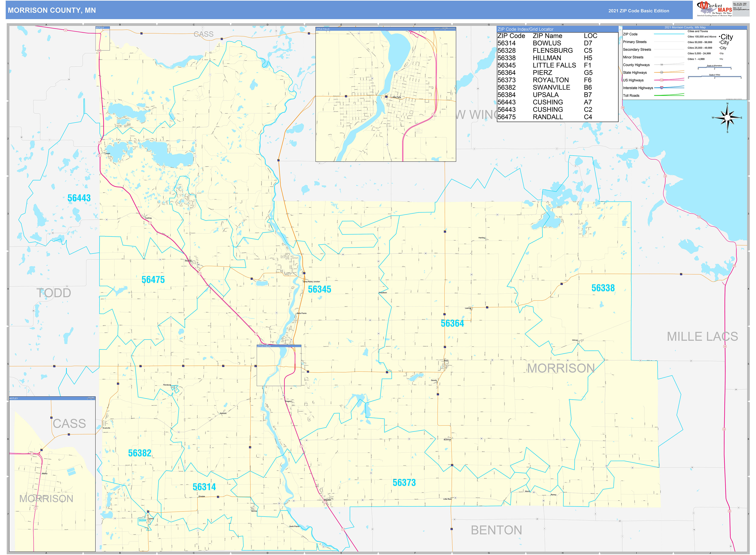Click the TODD county label

pyautogui.click(x=54, y=293)
